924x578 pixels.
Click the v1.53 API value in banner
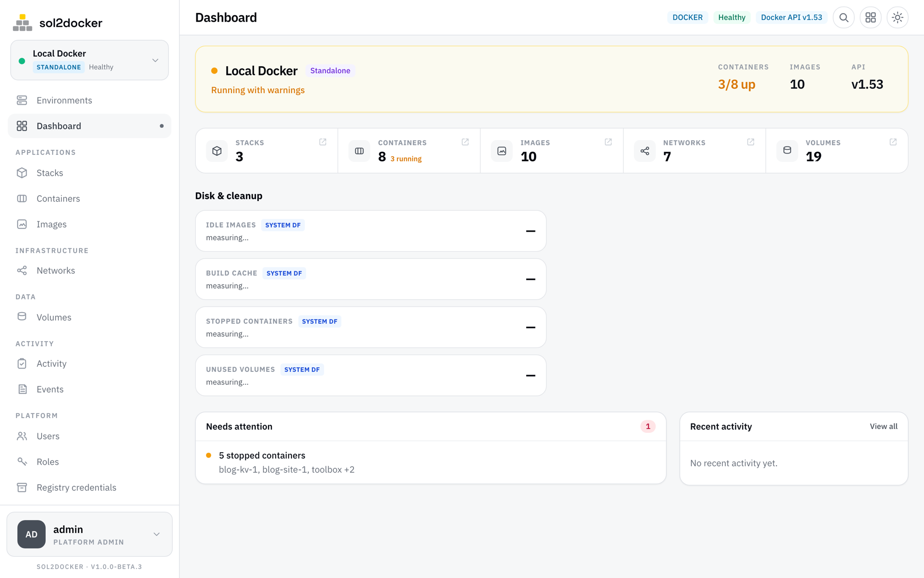(x=867, y=84)
